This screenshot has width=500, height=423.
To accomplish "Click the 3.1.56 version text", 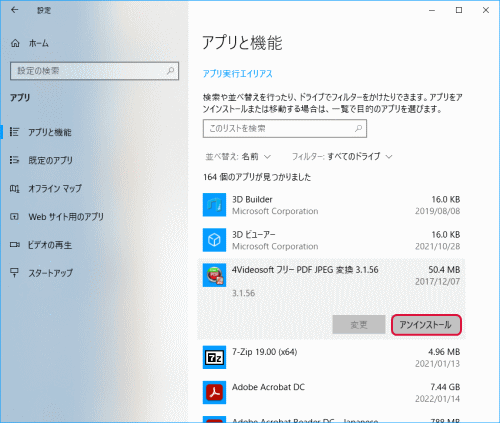I will 244,293.
